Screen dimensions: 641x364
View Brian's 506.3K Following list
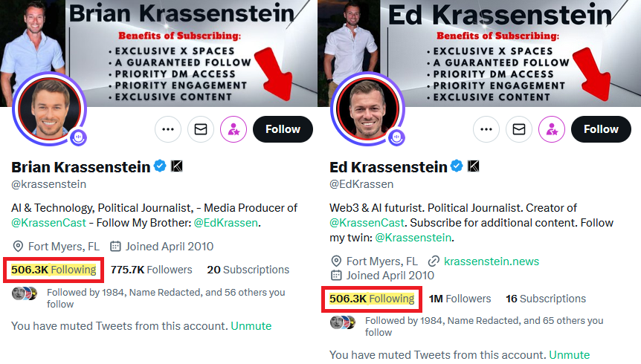click(54, 270)
